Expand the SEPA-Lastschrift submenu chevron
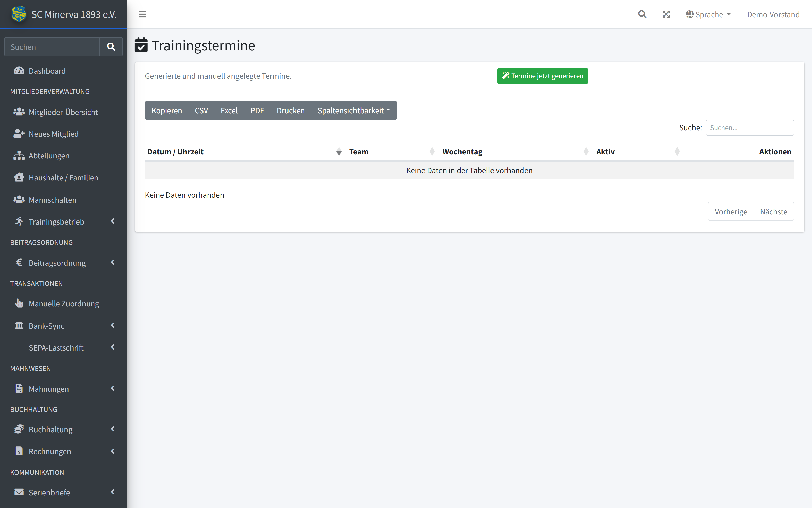 click(113, 347)
